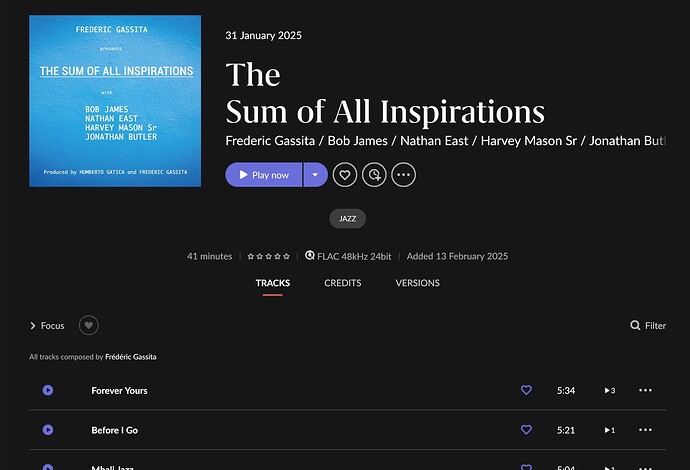Switch to the Versions tab

tap(417, 283)
